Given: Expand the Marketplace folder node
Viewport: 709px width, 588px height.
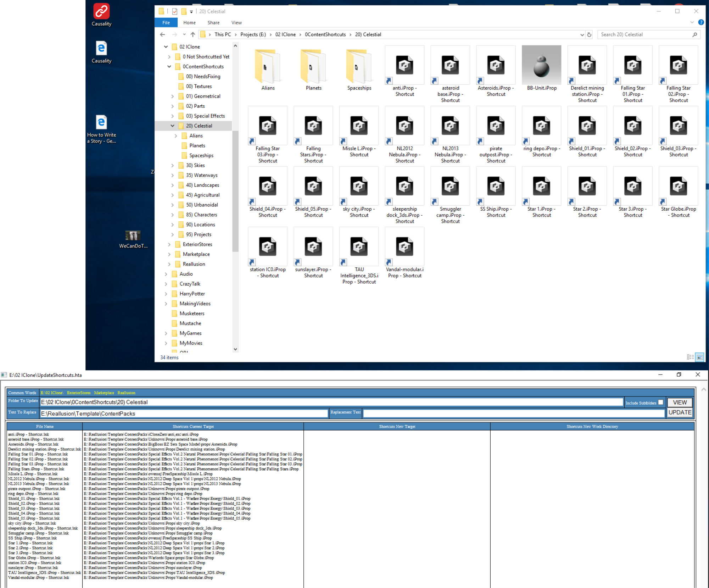Looking at the screenshot, I should coord(169,254).
